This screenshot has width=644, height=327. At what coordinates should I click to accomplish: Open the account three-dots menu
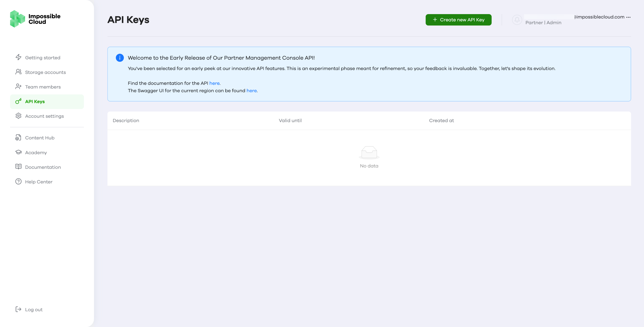tap(628, 17)
